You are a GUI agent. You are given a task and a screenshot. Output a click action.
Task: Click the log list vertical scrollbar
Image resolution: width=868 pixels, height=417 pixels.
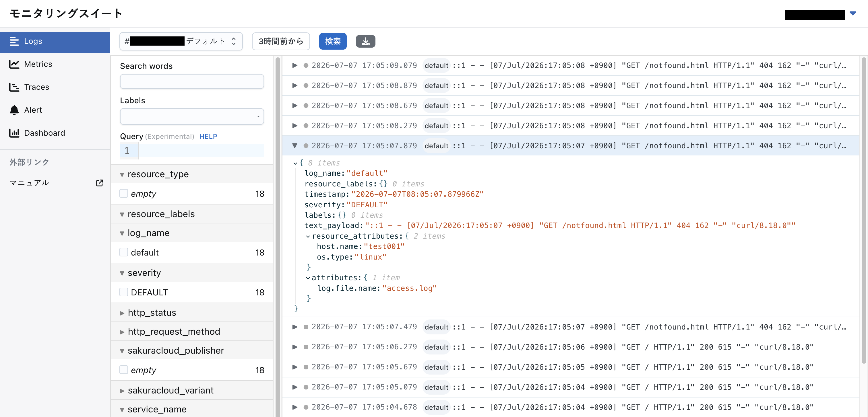pos(863,210)
